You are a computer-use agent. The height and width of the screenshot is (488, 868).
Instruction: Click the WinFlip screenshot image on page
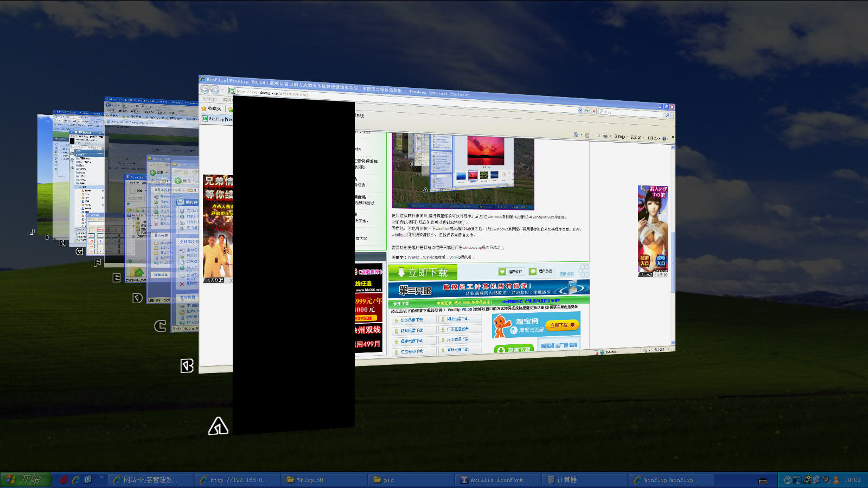coord(463,171)
